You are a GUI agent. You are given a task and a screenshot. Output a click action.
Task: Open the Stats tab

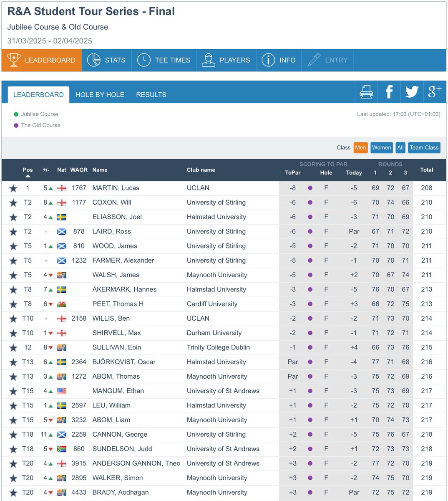[x=106, y=60]
